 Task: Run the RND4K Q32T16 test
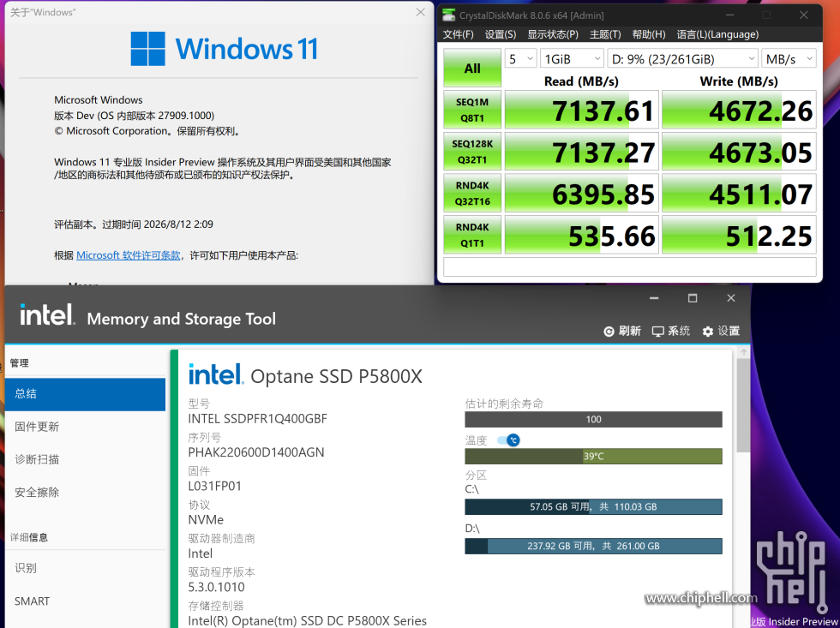click(472, 194)
